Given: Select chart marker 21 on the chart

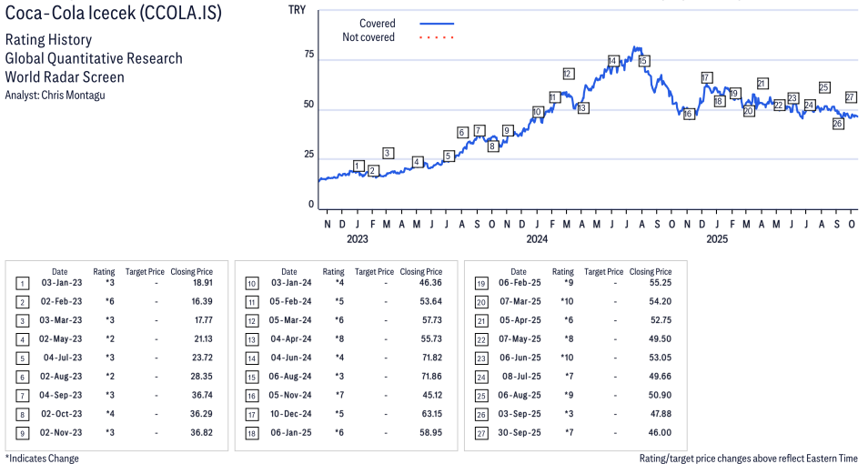Looking at the screenshot, I should [x=762, y=84].
